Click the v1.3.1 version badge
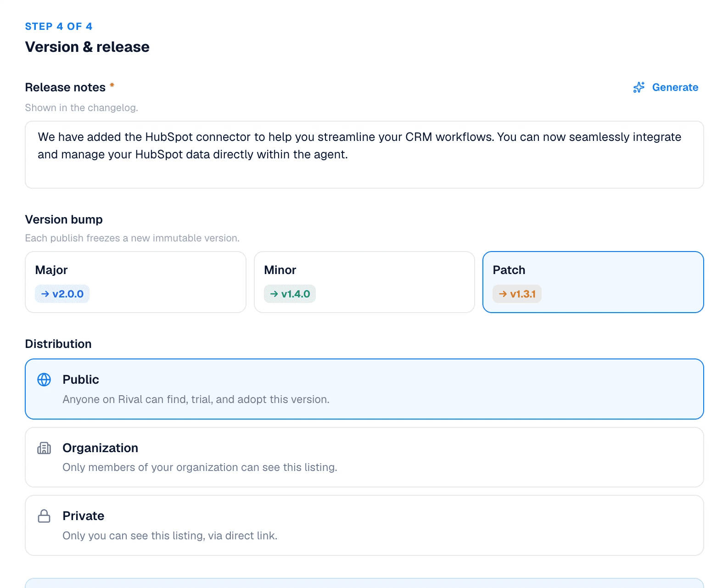This screenshot has height=588, width=728. pos(517,294)
